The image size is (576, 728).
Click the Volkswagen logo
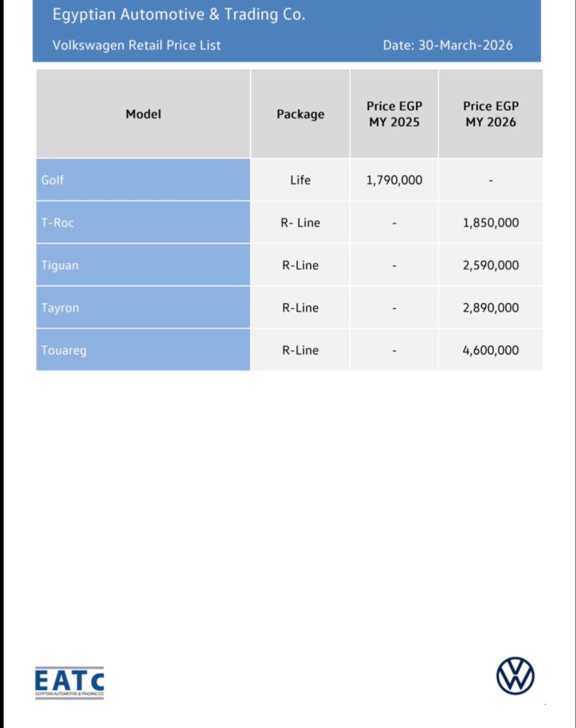tap(515, 675)
